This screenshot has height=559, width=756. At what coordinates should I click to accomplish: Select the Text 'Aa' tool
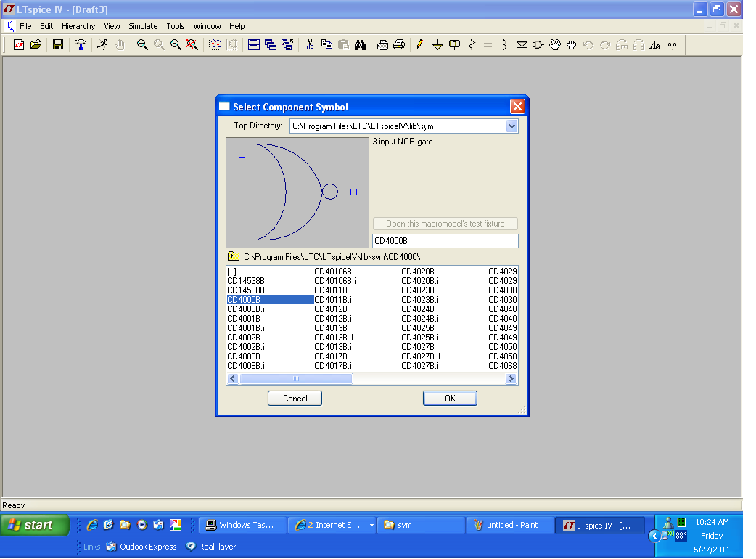pyautogui.click(x=654, y=45)
